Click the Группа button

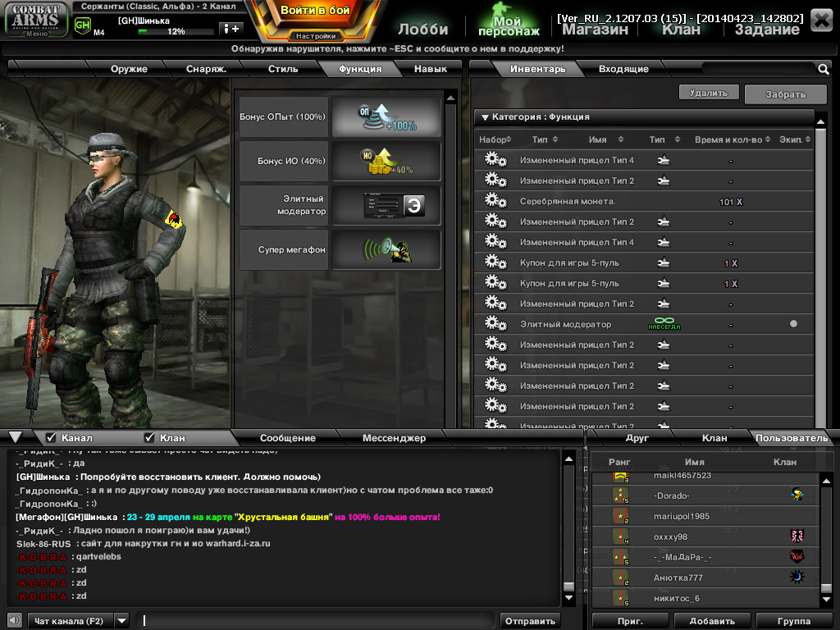click(793, 621)
